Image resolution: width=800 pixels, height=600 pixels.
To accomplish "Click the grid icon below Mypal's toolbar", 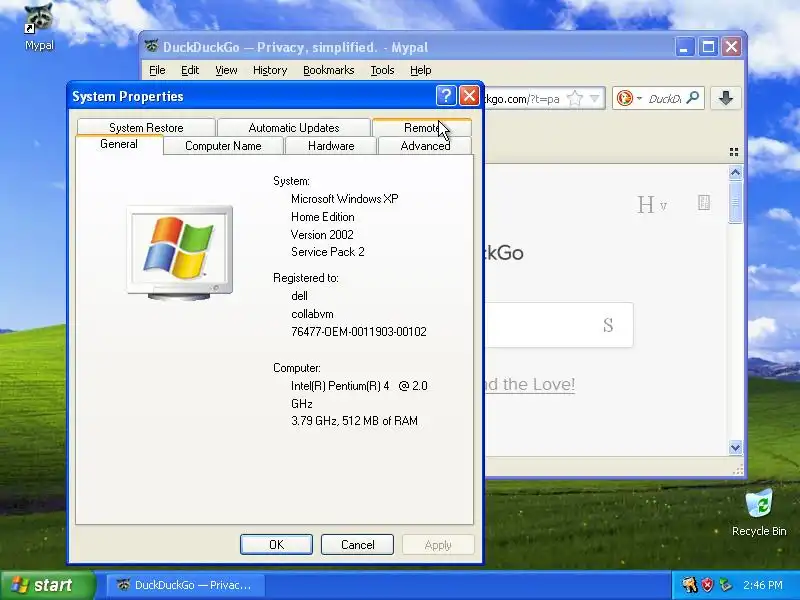I will 734,152.
